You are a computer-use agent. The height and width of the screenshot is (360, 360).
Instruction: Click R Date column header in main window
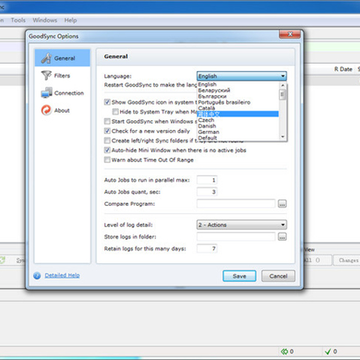[343, 69]
